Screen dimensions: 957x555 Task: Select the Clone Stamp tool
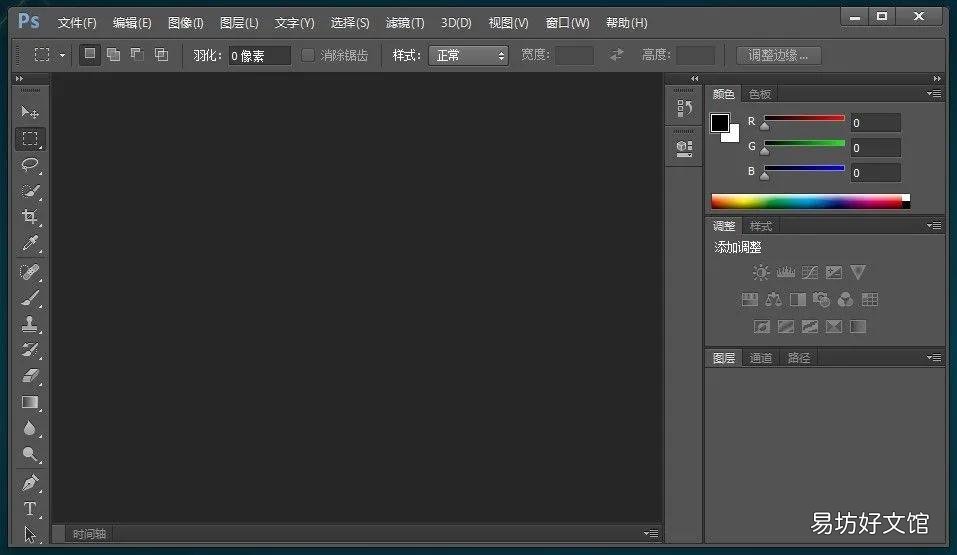[29, 324]
